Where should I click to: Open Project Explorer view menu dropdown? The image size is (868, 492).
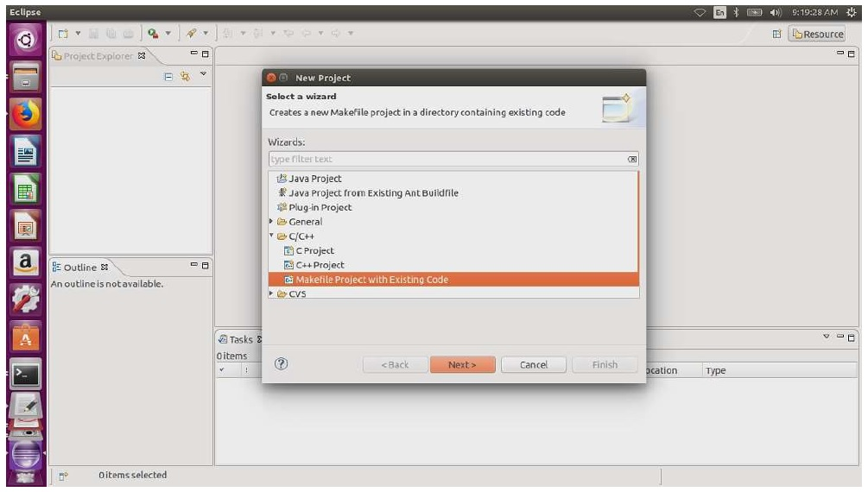coord(204,75)
